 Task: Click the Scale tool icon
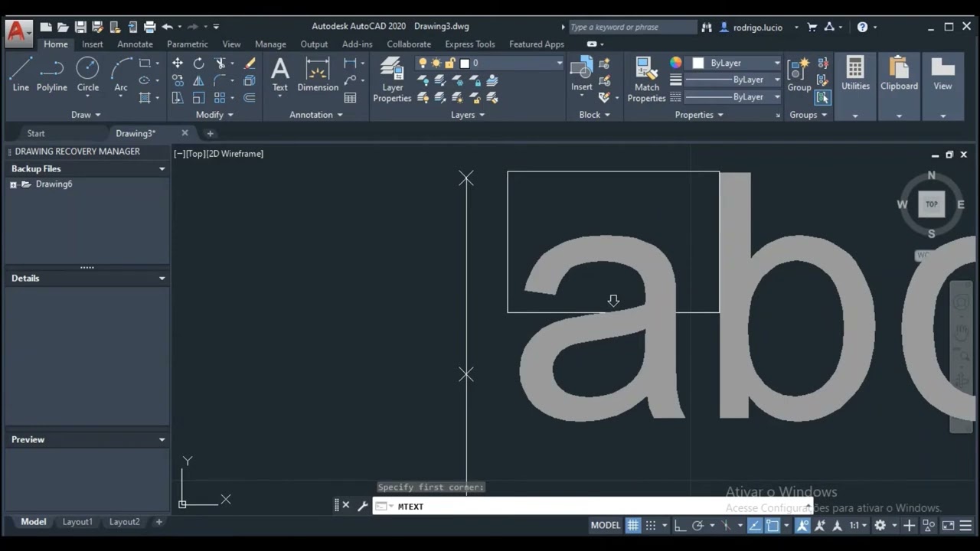[x=199, y=98]
